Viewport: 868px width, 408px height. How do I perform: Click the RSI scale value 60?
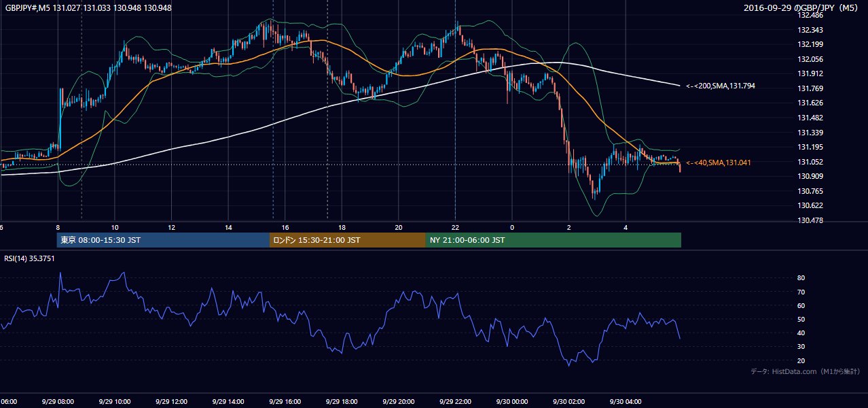pyautogui.click(x=801, y=305)
